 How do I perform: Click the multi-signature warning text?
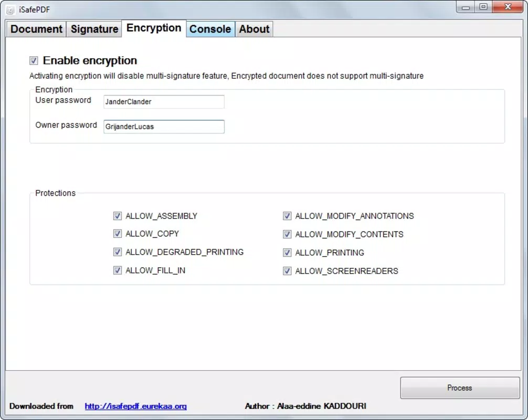pos(226,76)
